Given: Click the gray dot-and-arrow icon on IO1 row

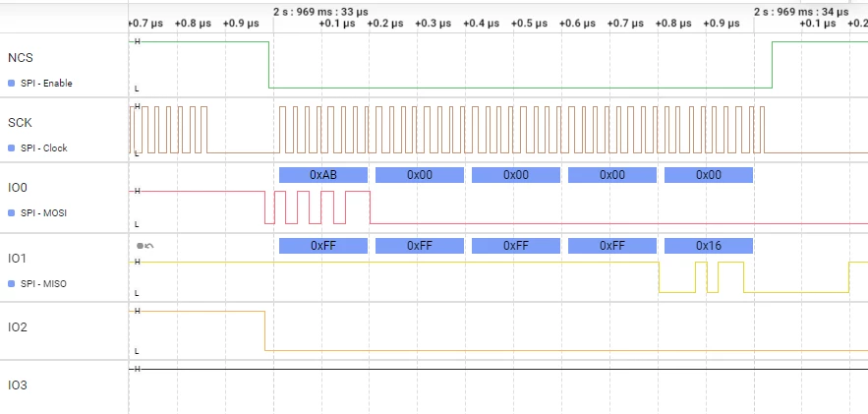Looking at the screenshot, I should [145, 246].
